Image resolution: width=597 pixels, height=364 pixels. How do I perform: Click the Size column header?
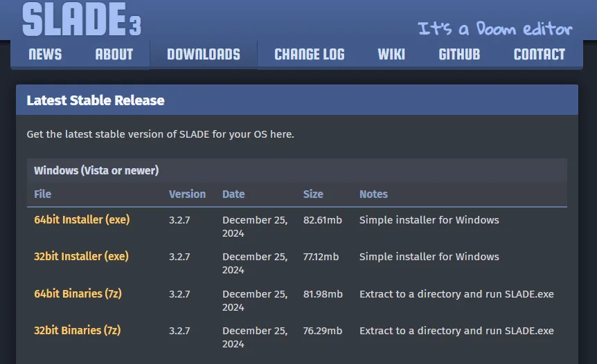(x=313, y=194)
